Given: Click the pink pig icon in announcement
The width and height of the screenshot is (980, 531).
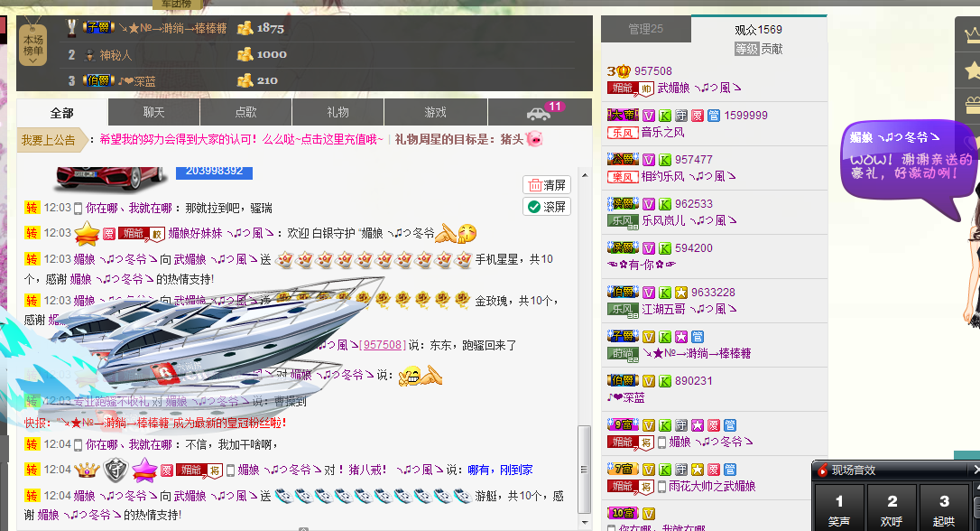Looking at the screenshot, I should click(x=533, y=139).
